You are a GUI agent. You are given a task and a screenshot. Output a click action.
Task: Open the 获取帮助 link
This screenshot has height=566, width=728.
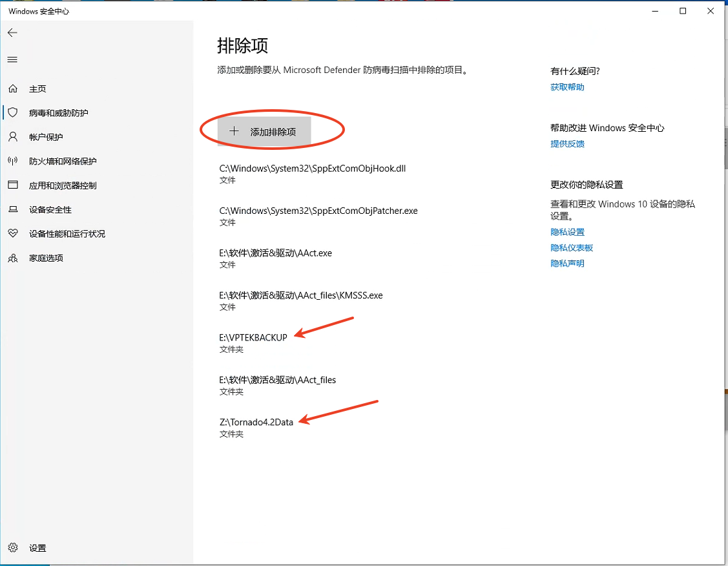pyautogui.click(x=567, y=87)
